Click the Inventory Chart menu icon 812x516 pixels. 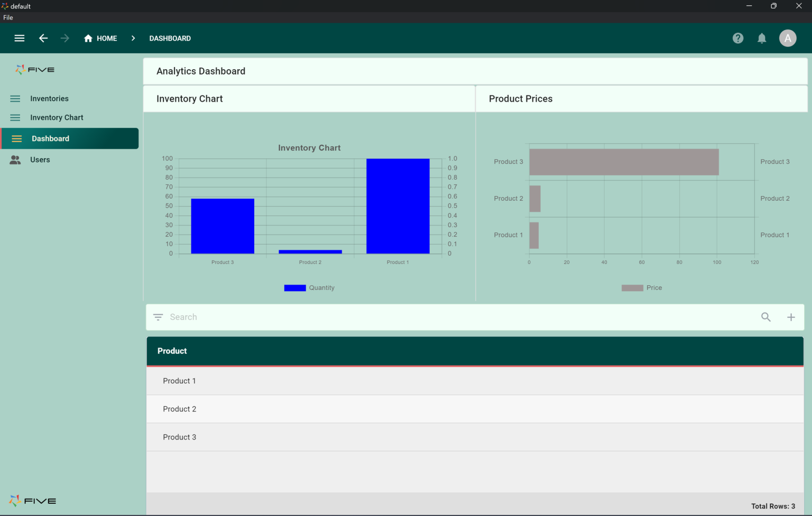coord(15,118)
